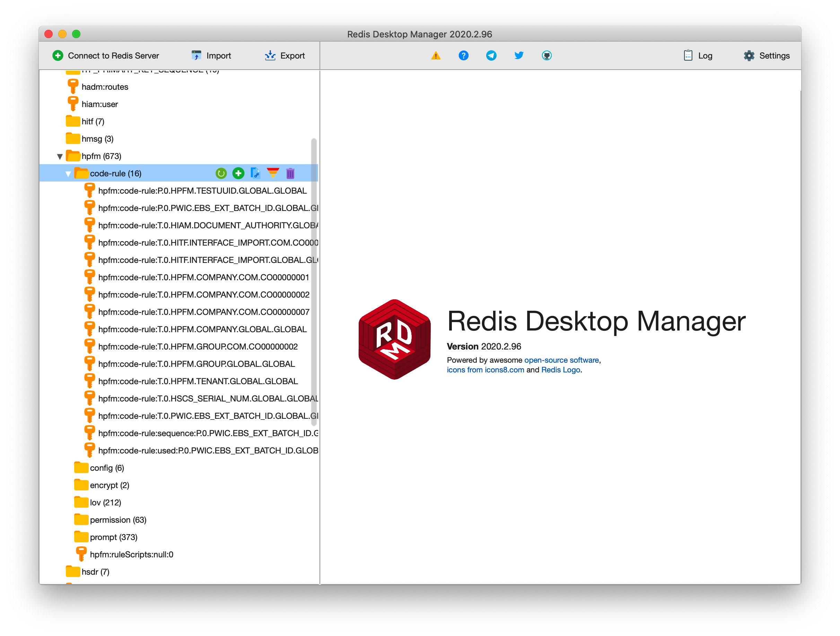
Task: Open the Log clipboard icon
Action: tap(688, 55)
